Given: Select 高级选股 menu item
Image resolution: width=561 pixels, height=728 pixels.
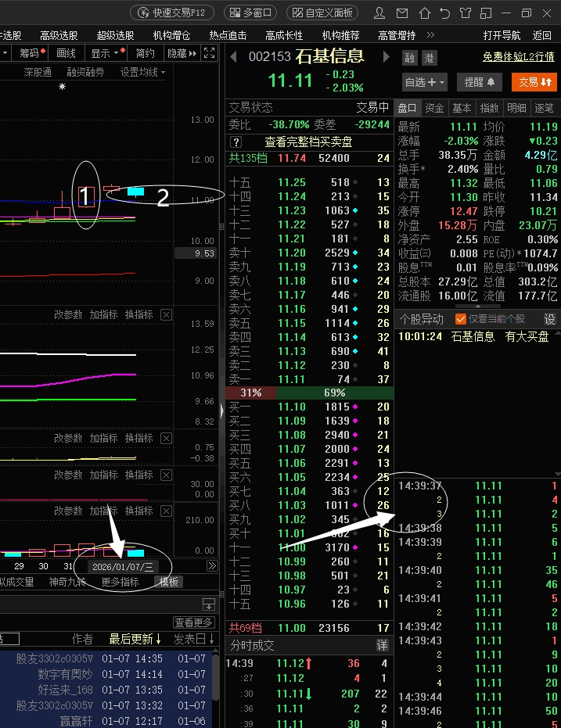Looking at the screenshot, I should [x=59, y=35].
